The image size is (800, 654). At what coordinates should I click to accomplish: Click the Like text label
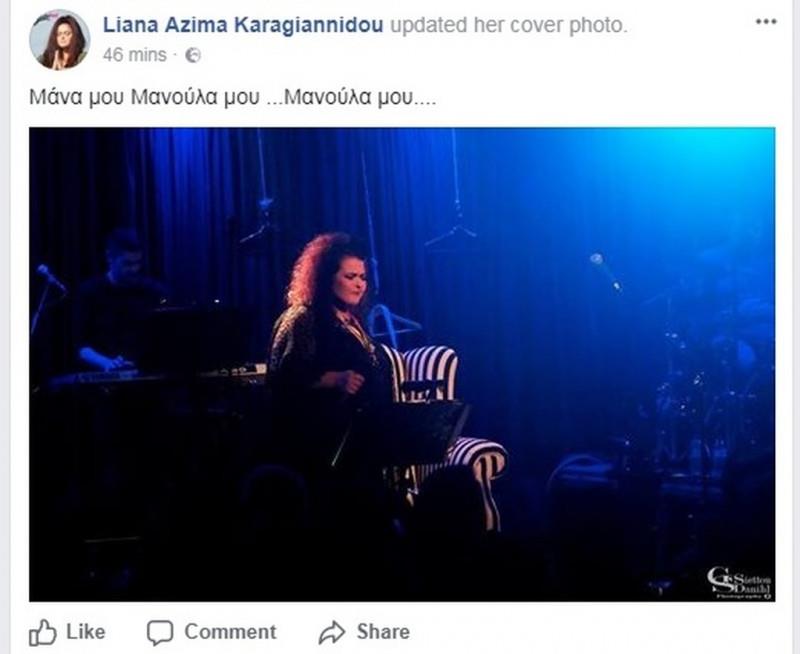coord(86,632)
